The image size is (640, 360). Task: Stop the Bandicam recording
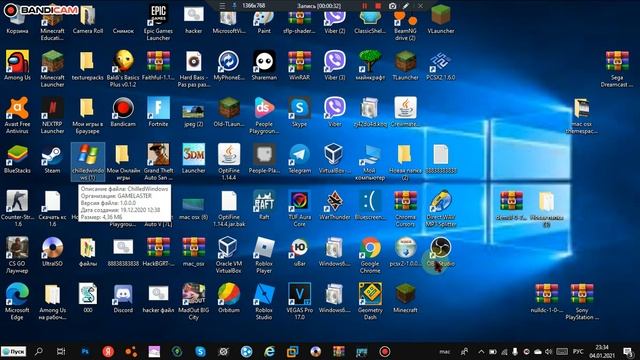tap(378, 6)
